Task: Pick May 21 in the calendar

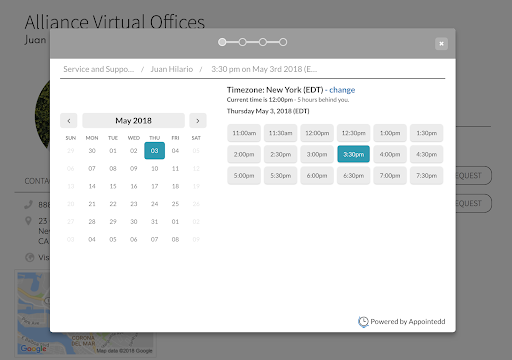Action: 92,204
